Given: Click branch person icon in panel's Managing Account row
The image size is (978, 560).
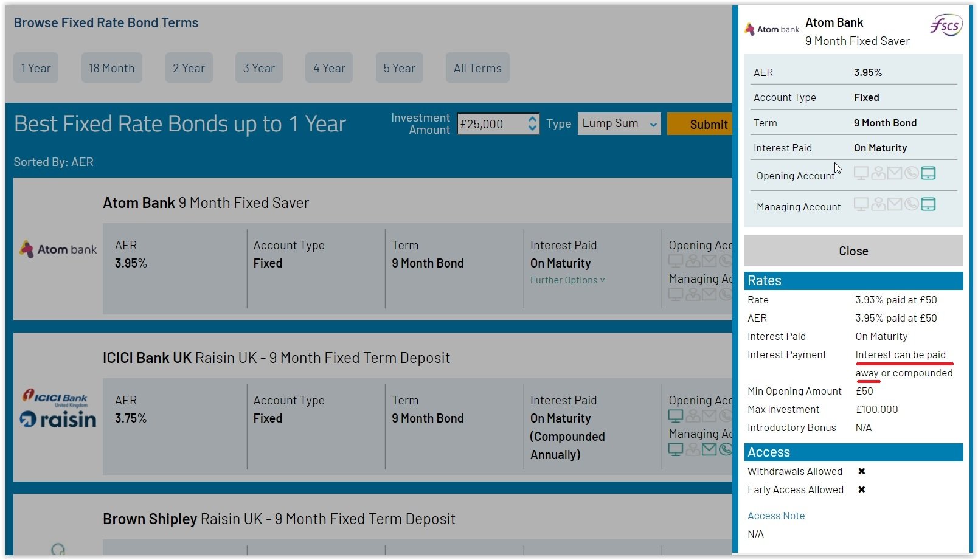Looking at the screenshot, I should [x=878, y=204].
